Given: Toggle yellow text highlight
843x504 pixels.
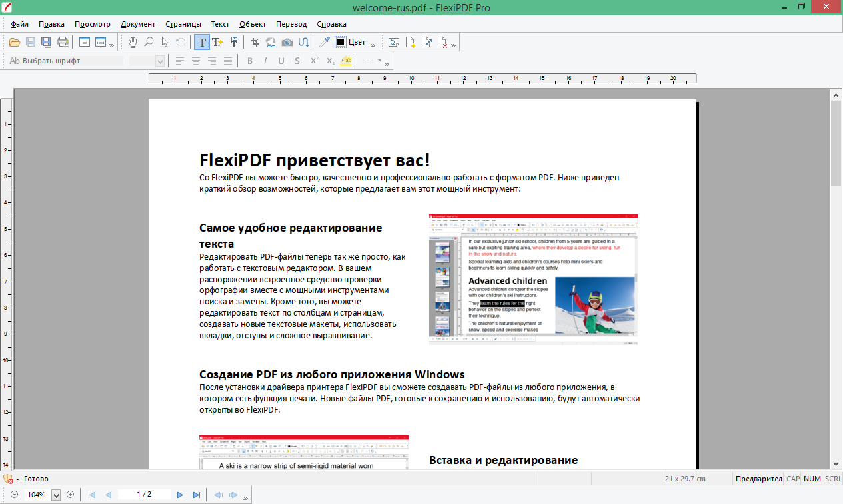Looking at the screenshot, I should point(346,61).
